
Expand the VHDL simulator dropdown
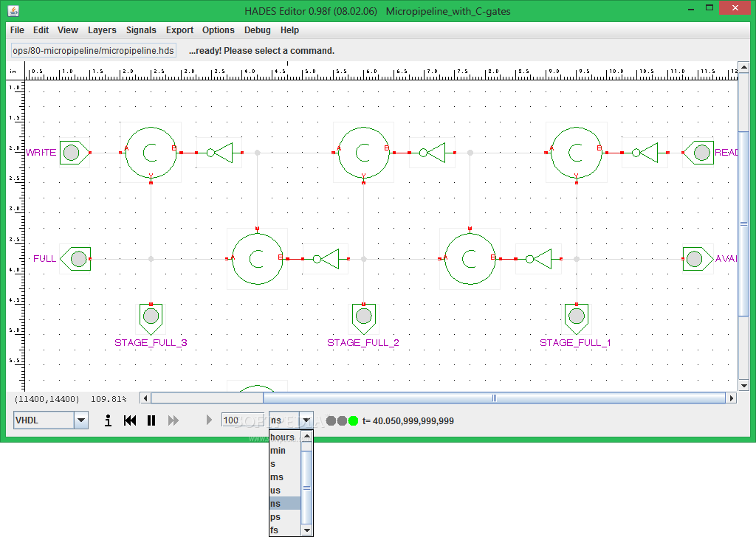tap(81, 420)
